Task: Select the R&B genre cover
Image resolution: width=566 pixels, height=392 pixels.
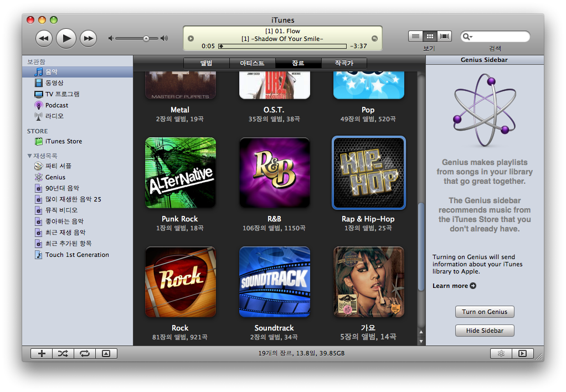Action: coord(274,173)
